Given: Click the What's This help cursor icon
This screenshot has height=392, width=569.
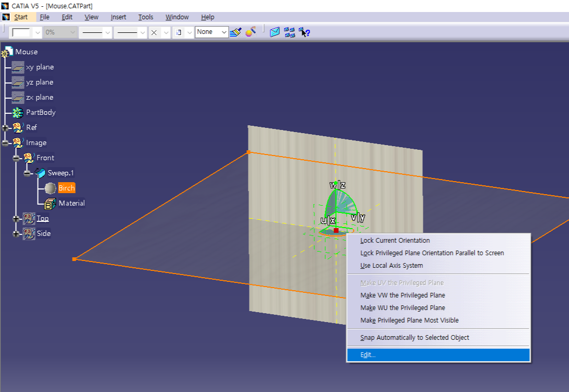Looking at the screenshot, I should coord(304,32).
